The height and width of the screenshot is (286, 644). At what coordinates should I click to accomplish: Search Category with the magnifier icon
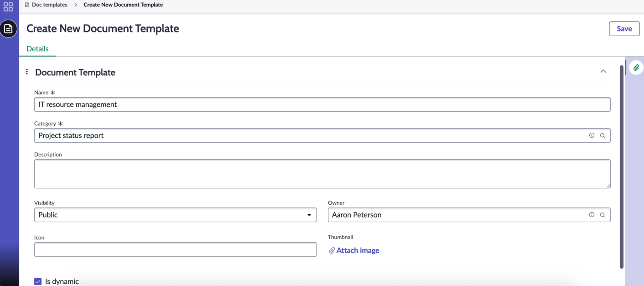(602, 135)
